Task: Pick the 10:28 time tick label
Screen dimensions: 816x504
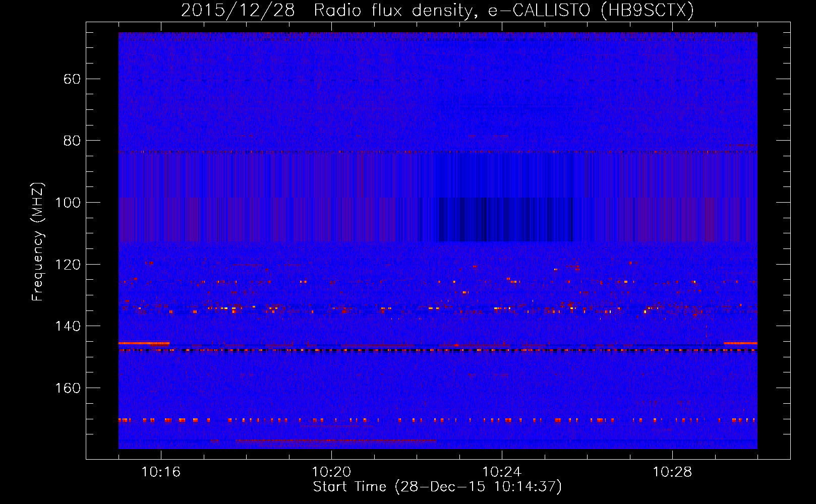Action: 672,472
